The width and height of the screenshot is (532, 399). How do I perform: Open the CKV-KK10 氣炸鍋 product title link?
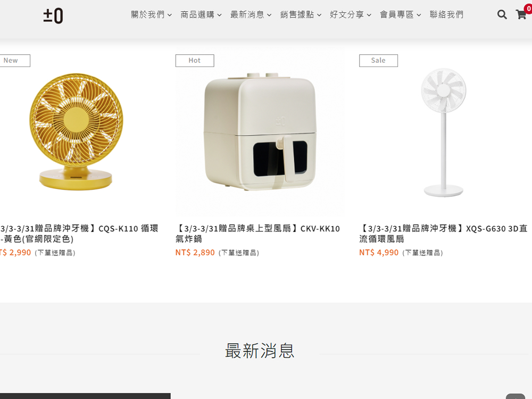[x=257, y=234]
